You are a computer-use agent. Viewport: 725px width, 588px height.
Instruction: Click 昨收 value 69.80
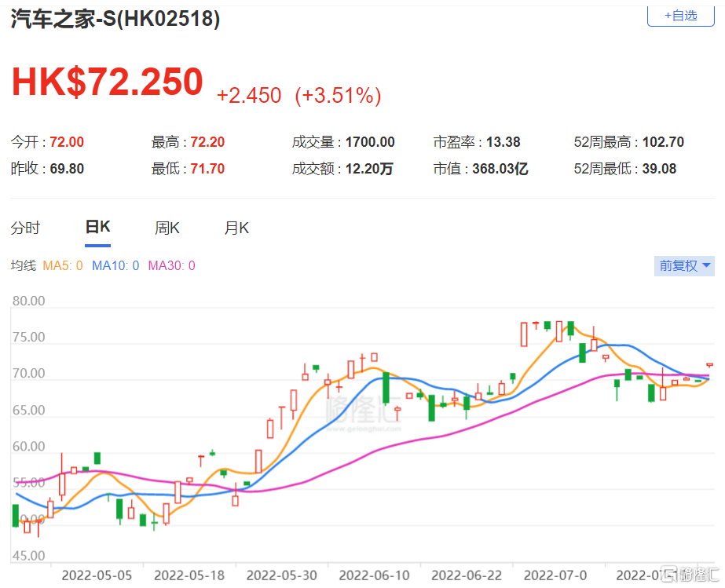(x=67, y=169)
